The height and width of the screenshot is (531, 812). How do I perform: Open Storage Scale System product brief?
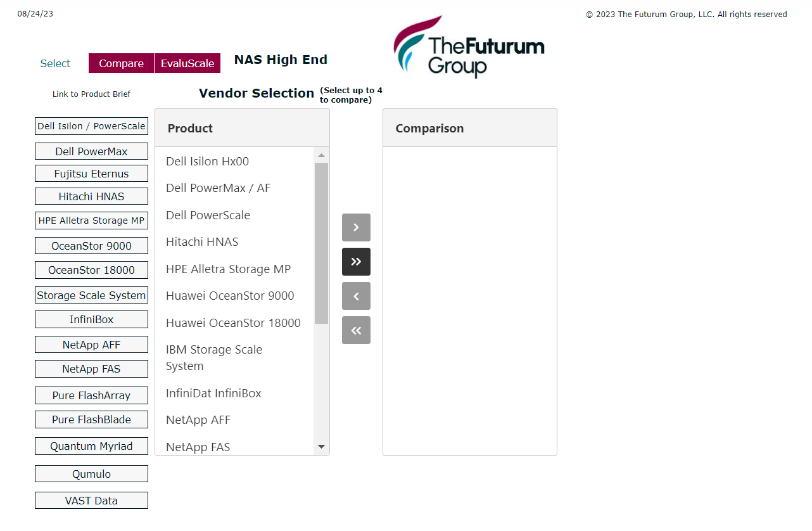pos(91,295)
